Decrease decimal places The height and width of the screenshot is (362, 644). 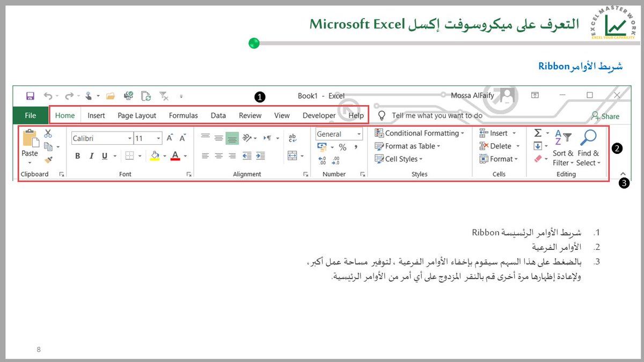[335, 160]
